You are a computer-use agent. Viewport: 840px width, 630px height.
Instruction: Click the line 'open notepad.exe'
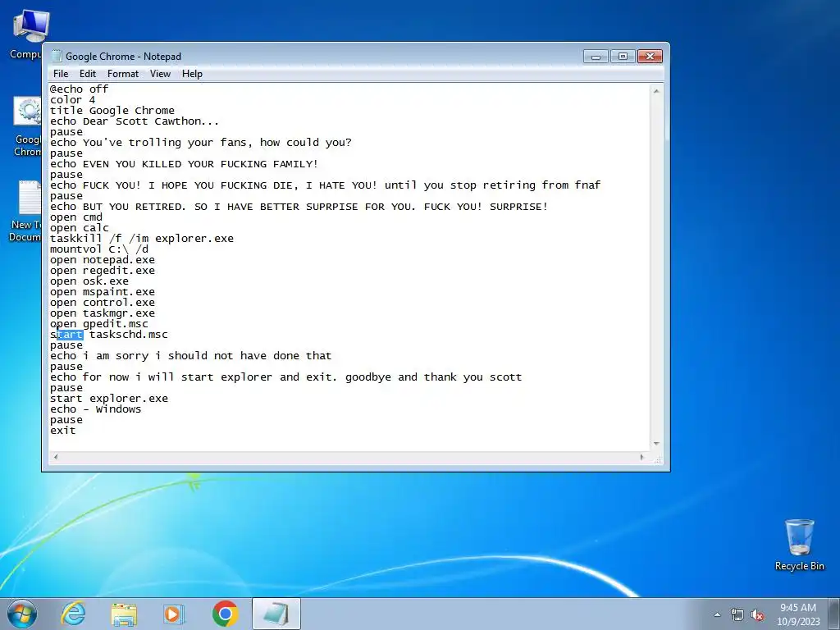coord(103,260)
